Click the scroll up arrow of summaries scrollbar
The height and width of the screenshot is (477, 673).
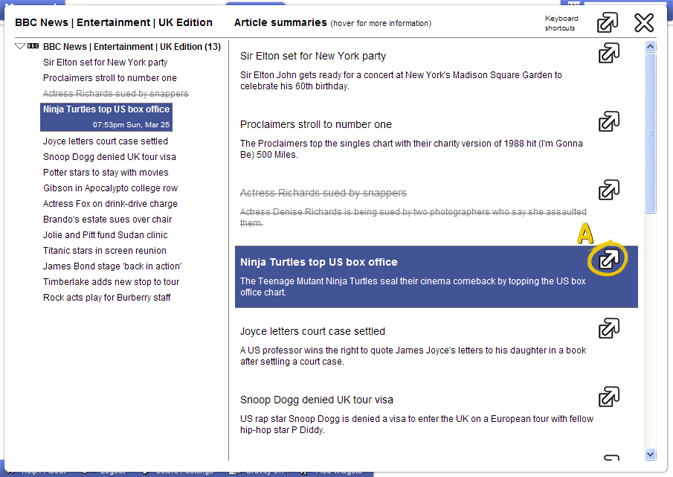(x=650, y=46)
